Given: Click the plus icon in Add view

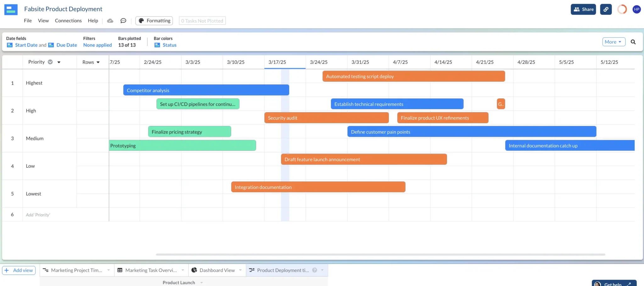Looking at the screenshot, I should point(7,270).
